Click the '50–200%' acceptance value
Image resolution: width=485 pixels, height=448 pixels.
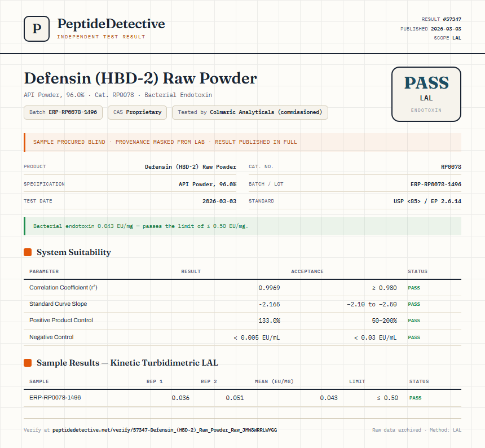[384, 321]
